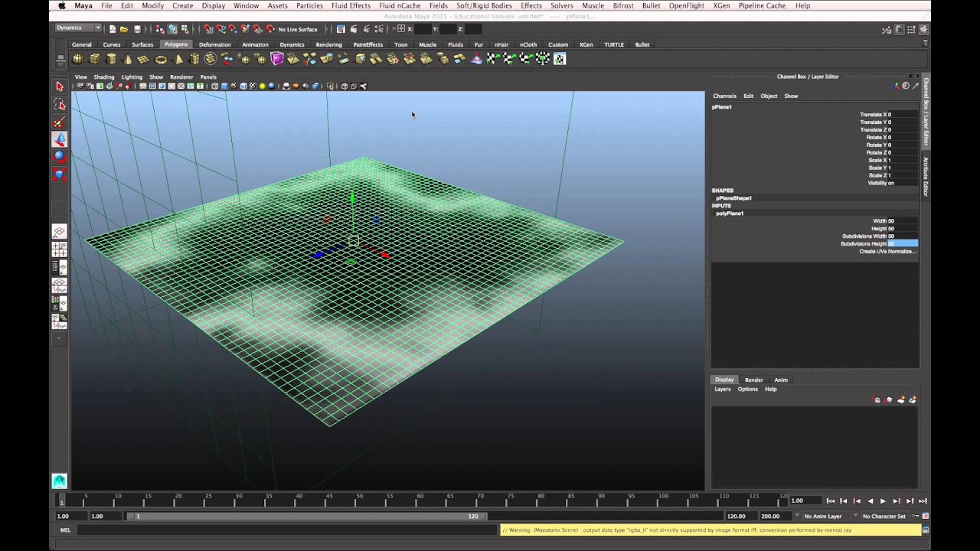The image size is (980, 551).
Task: Toggle snap to curves
Action: 220,29
